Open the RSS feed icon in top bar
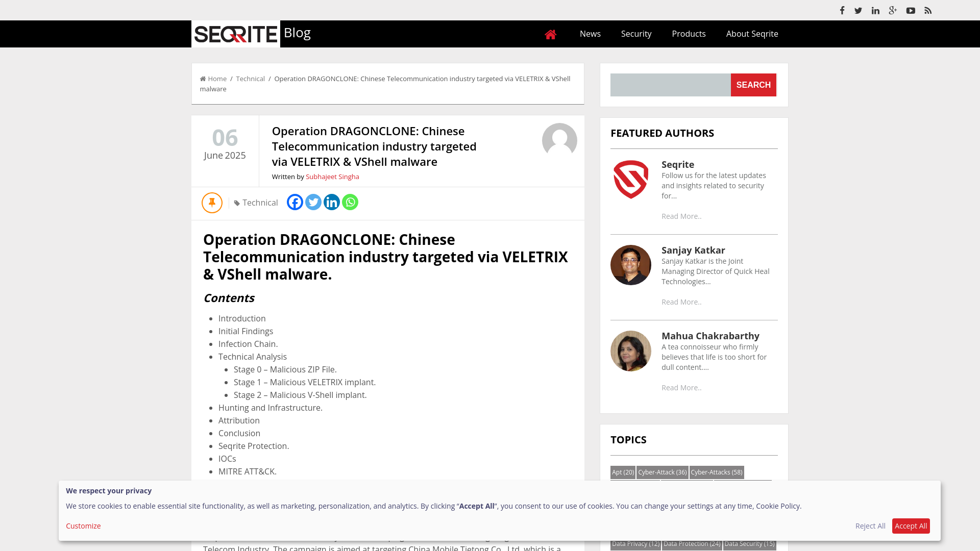 coord(928,10)
